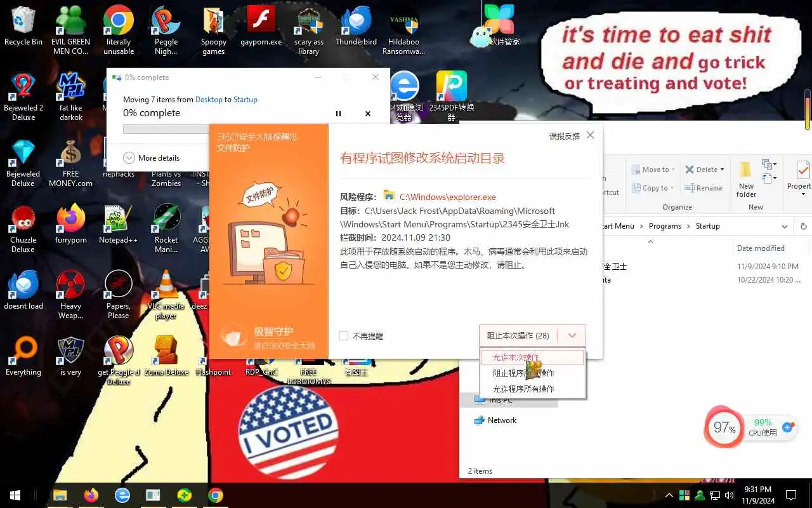This screenshot has height=508, width=812.
Task: Click the 99% CPU usage indicator
Action: (763, 427)
